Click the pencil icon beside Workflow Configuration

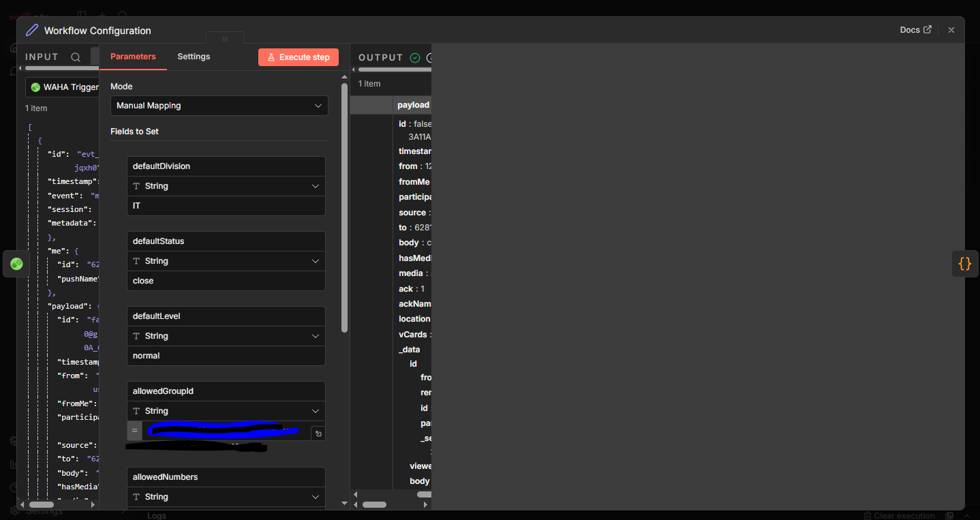pyautogui.click(x=32, y=30)
